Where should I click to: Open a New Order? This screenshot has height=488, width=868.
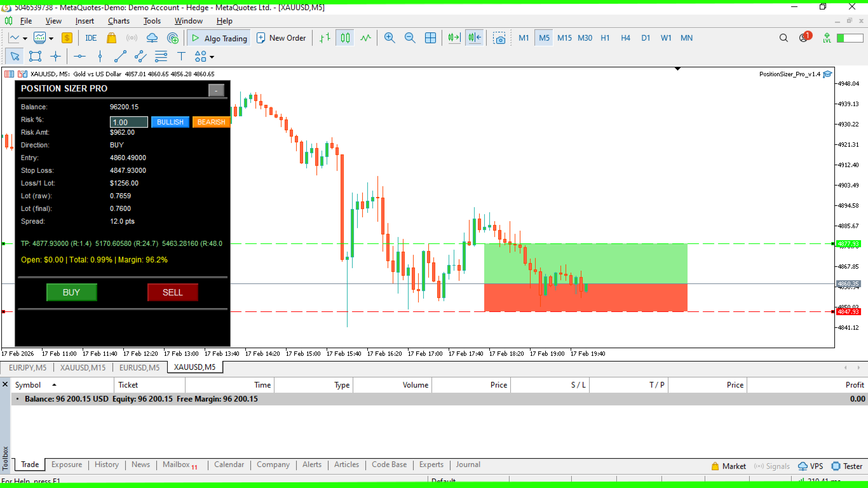(281, 38)
